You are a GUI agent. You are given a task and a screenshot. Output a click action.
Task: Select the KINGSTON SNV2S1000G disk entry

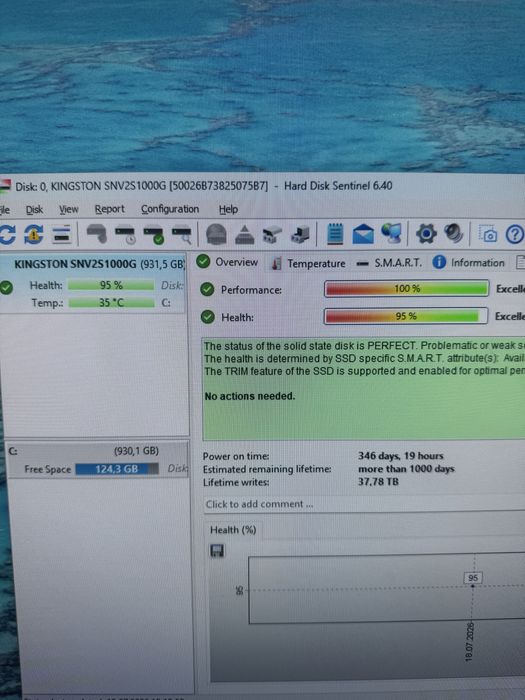pyautogui.click(x=93, y=283)
